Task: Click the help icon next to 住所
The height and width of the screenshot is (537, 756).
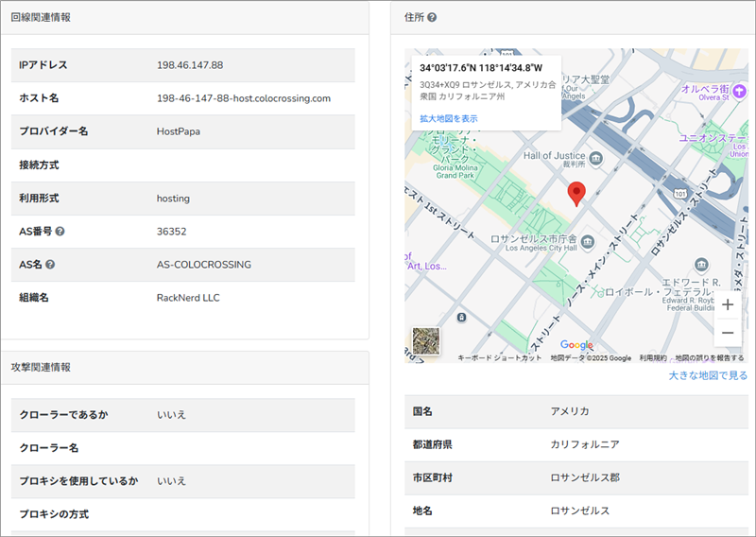Action: (x=432, y=18)
